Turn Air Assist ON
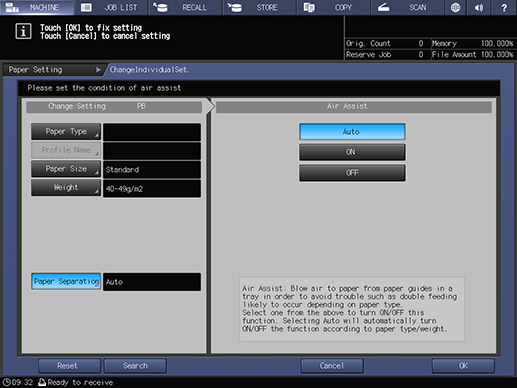517x388 pixels. coord(352,152)
